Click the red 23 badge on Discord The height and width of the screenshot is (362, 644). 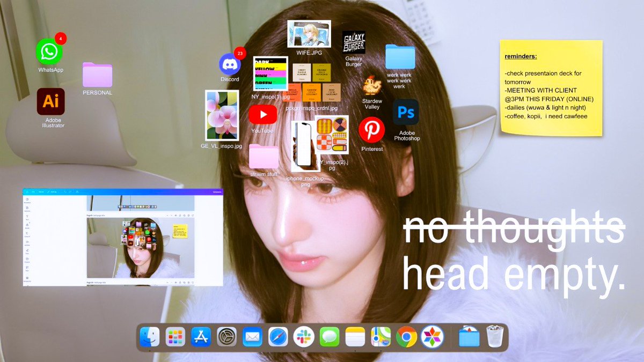pyautogui.click(x=239, y=53)
